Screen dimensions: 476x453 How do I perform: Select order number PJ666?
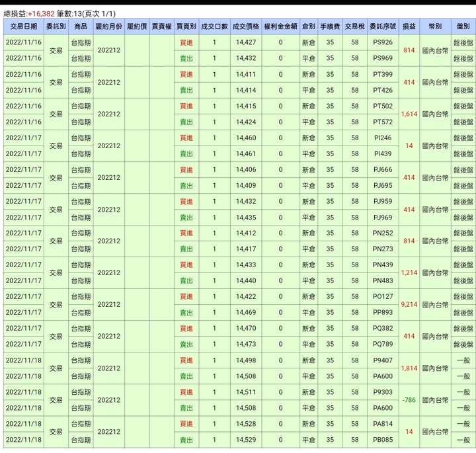[383, 170]
